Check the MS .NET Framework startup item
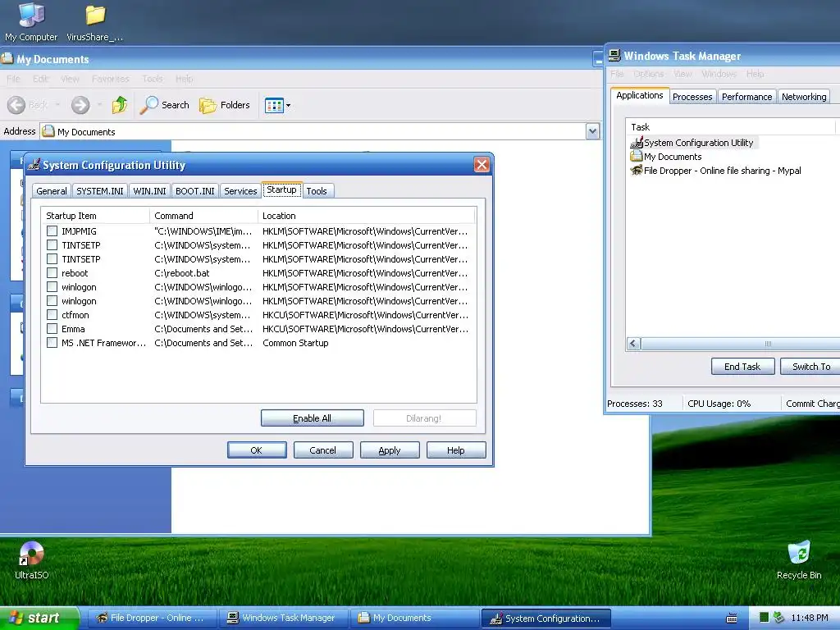The height and width of the screenshot is (630, 840). pos(52,342)
